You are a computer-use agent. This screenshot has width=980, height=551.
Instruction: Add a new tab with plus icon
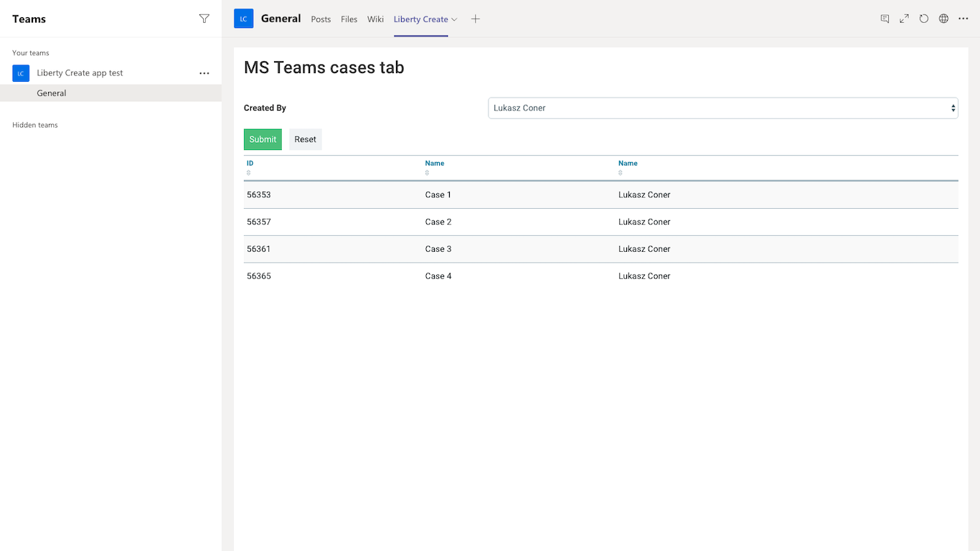[x=475, y=19]
